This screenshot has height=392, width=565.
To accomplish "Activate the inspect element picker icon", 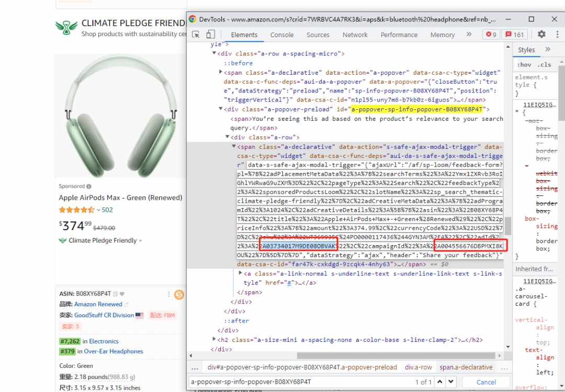I will (196, 34).
